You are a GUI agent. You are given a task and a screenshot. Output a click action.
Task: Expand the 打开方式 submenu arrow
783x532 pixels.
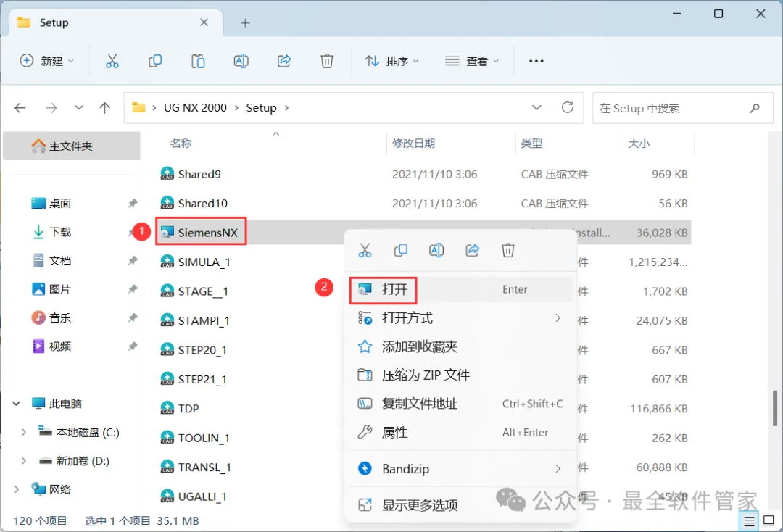point(558,318)
